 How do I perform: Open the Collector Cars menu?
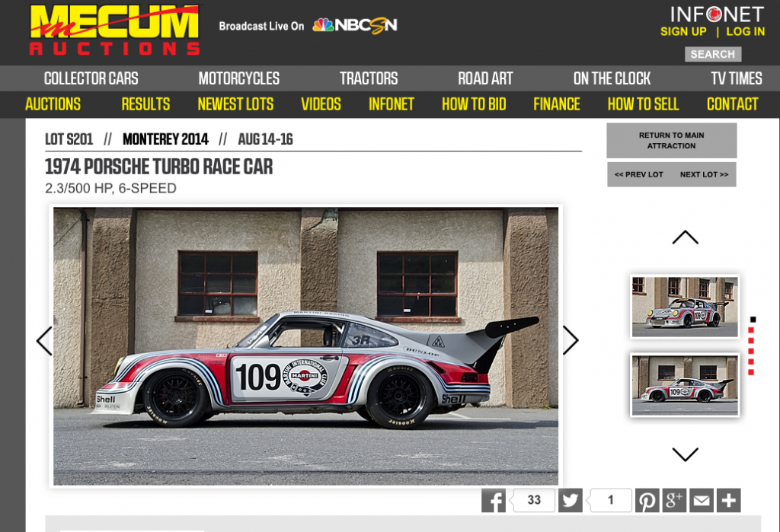coord(91,78)
